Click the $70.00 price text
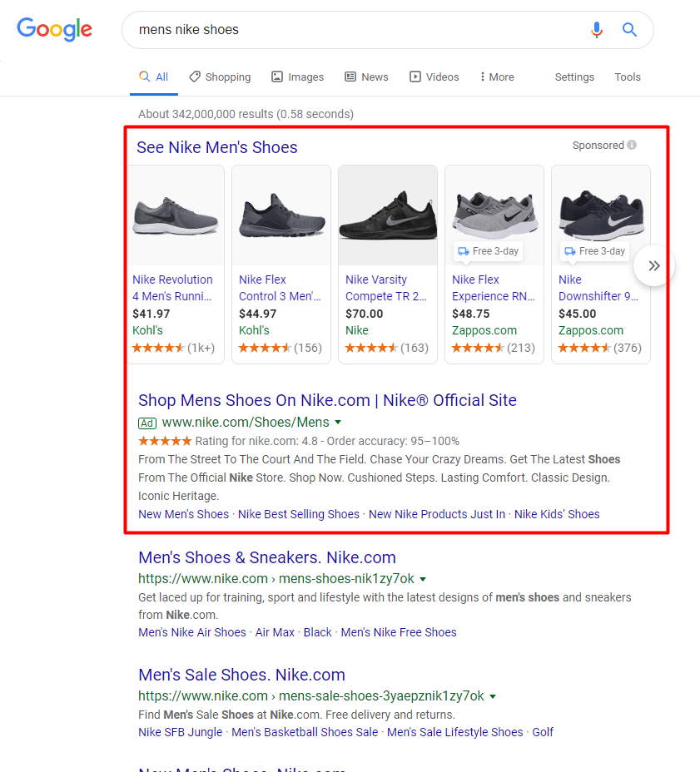700x772 pixels. 364,314
